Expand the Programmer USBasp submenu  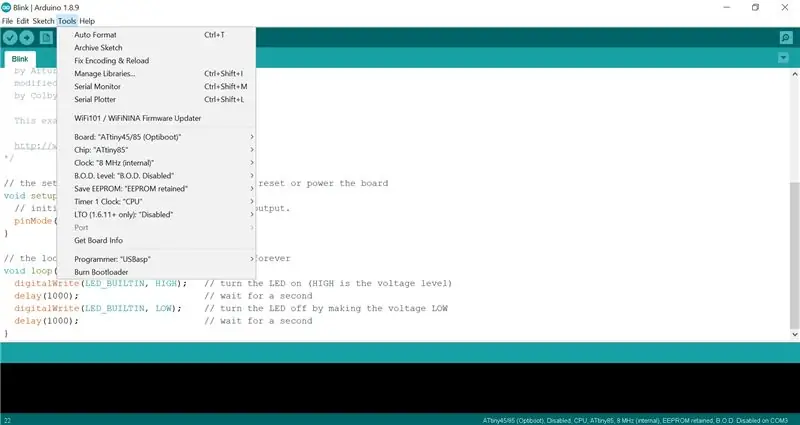pyautogui.click(x=156, y=259)
